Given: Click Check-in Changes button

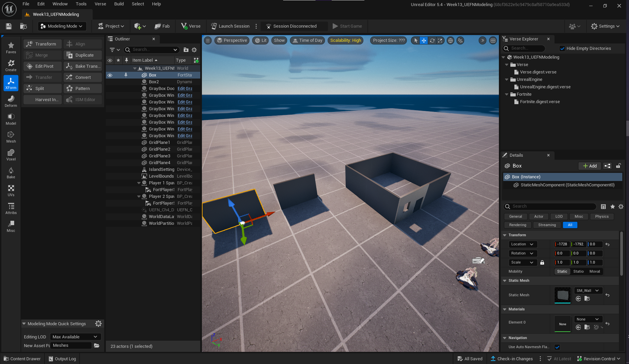Looking at the screenshot, I should point(512,359).
